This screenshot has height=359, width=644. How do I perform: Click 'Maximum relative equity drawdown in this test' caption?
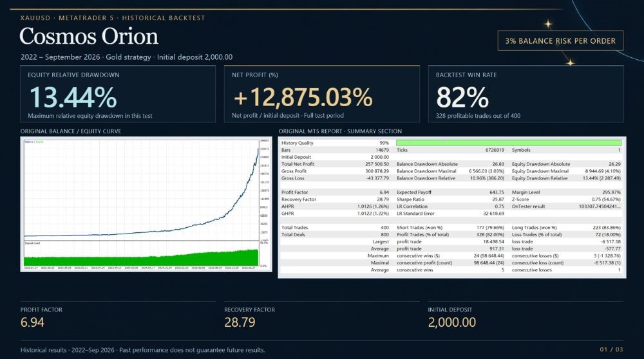(90, 116)
